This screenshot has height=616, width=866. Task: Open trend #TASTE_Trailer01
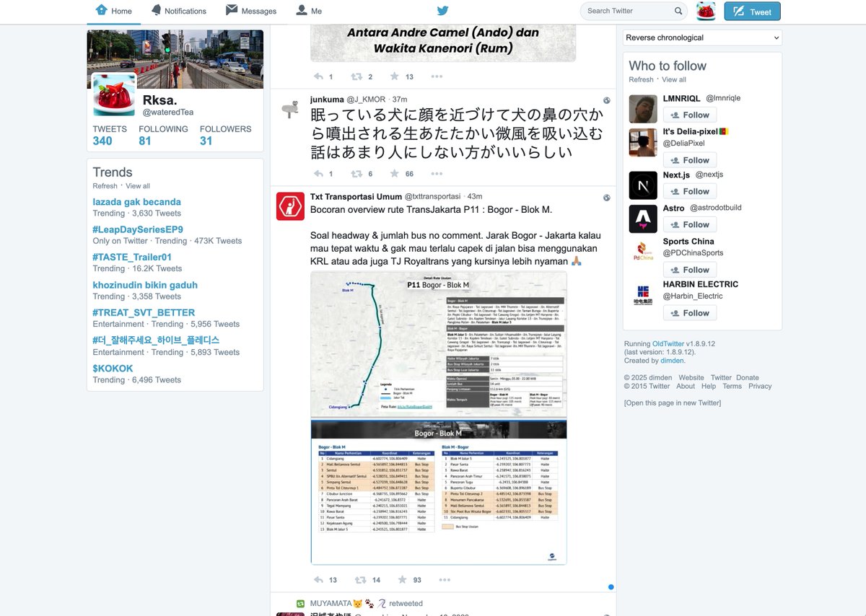tap(132, 257)
